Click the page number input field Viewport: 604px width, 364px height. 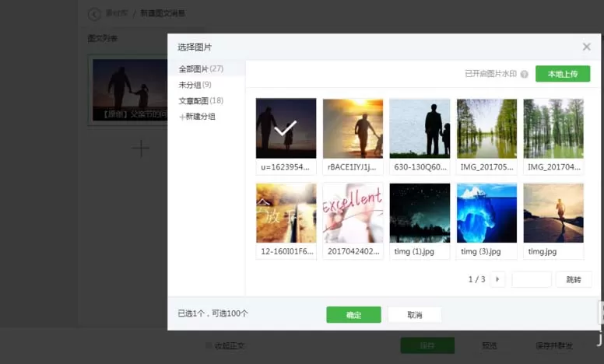tap(532, 279)
